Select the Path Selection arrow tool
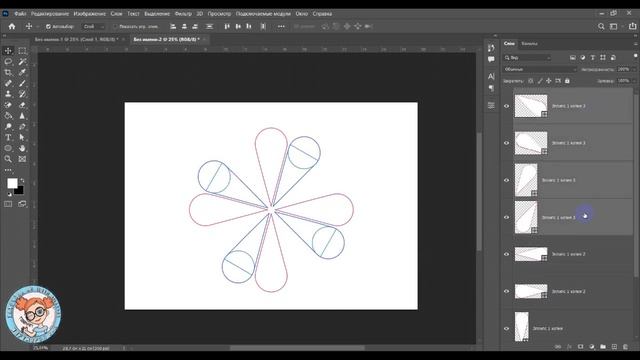 [22, 138]
